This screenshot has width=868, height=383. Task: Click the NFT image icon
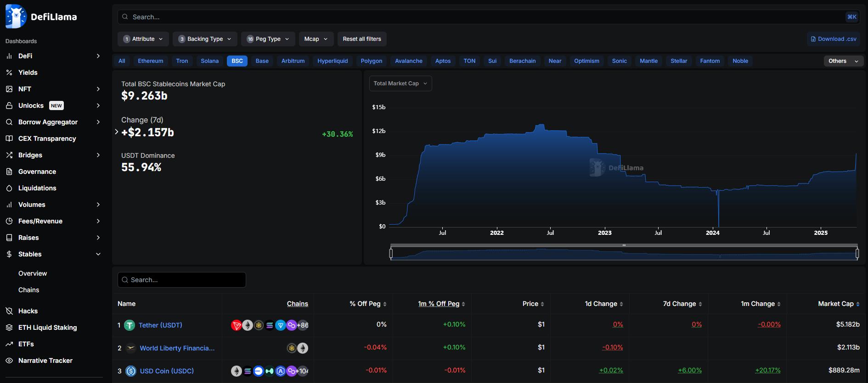tap(9, 89)
